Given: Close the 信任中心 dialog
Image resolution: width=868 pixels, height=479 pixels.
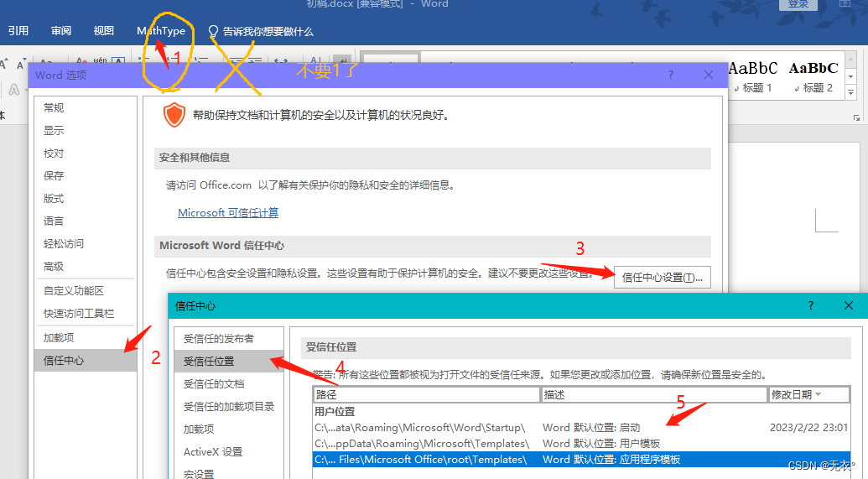Looking at the screenshot, I should point(849,305).
